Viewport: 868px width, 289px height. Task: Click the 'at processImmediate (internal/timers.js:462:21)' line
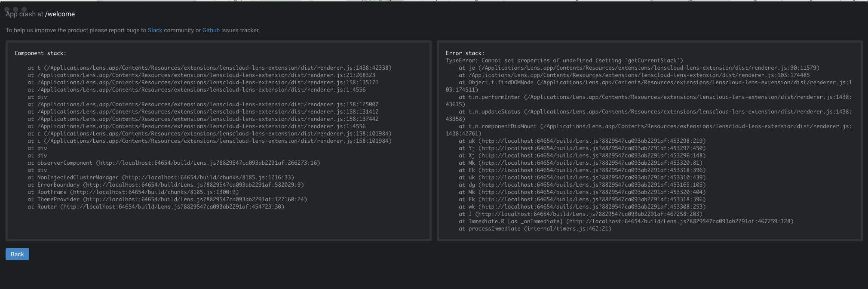tap(535, 229)
